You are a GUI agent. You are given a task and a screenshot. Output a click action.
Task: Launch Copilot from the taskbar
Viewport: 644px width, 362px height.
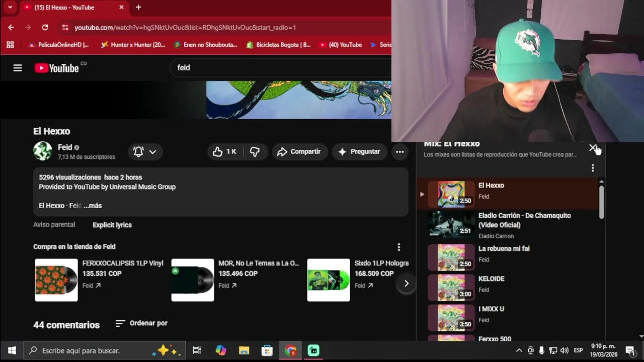pos(221,350)
